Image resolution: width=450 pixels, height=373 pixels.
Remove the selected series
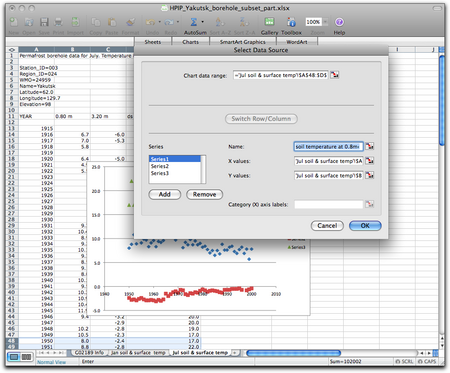(204, 194)
